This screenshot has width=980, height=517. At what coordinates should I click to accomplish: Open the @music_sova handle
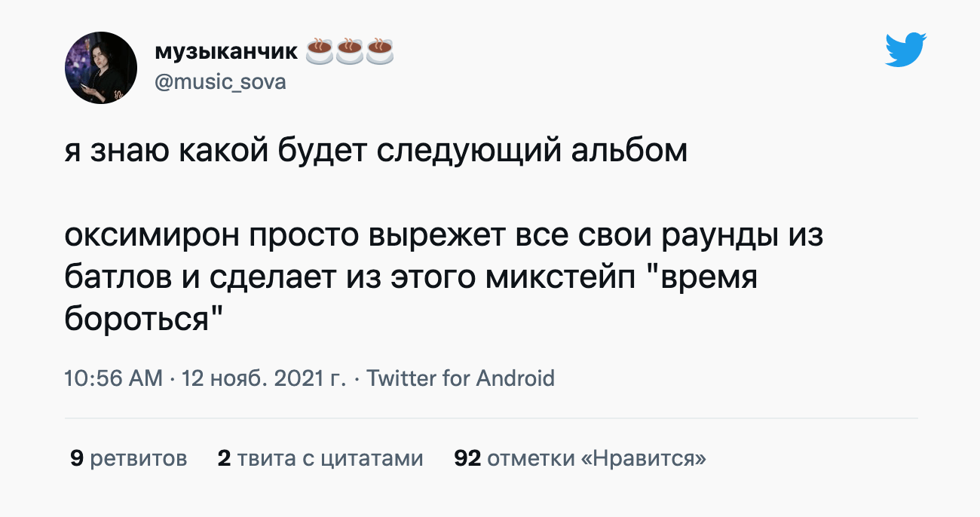(x=220, y=81)
